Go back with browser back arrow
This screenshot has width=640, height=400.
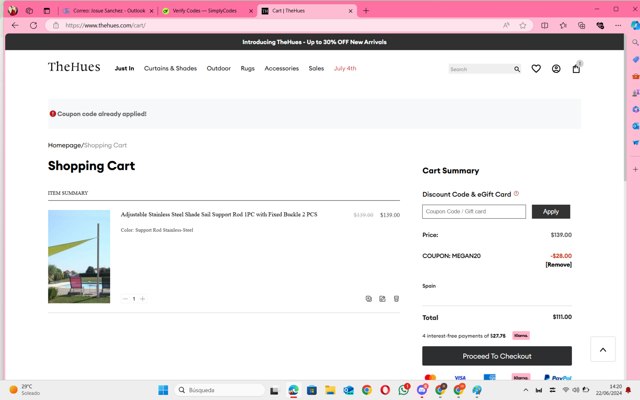pyautogui.click(x=16, y=25)
